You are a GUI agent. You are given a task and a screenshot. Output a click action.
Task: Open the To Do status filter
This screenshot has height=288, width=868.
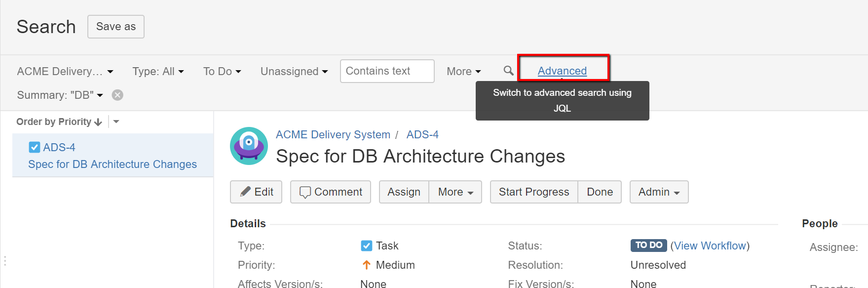[222, 71]
